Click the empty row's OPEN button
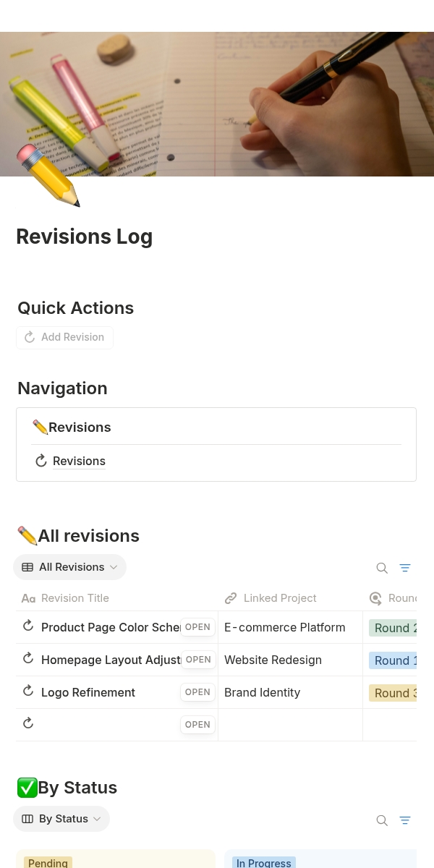The image size is (434, 868). 197,725
